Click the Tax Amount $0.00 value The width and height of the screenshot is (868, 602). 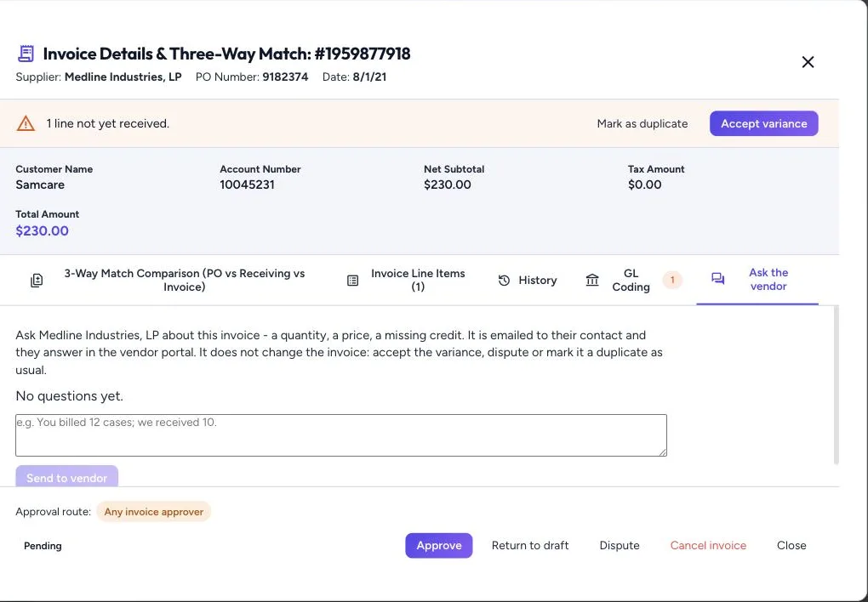click(644, 185)
